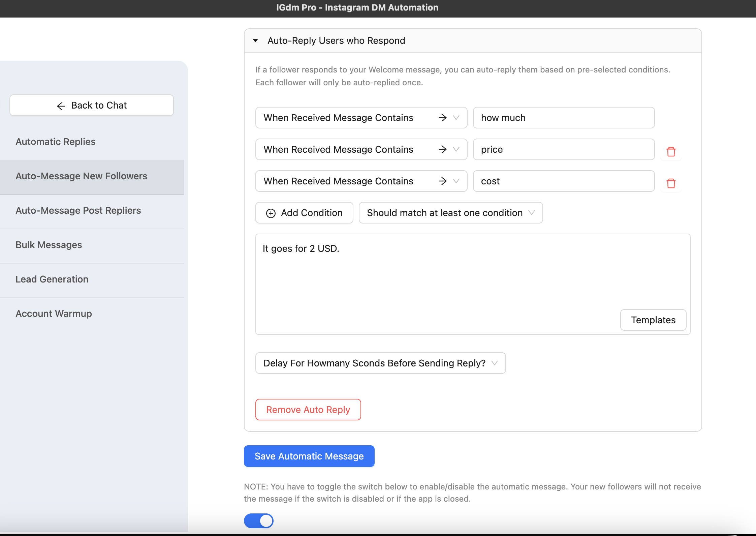The image size is (756, 536).
Task: Toggle the automatic message enable switch
Action: tap(258, 520)
